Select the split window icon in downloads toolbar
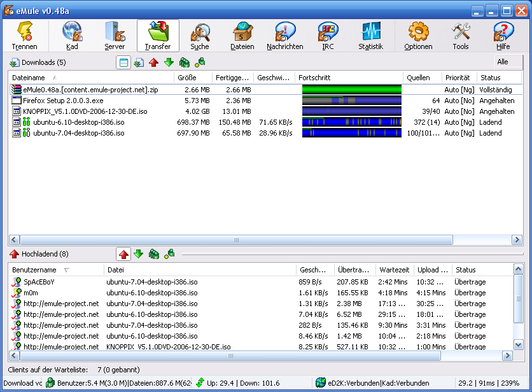Image resolution: width=532 pixels, height=392 pixels. 123,62
